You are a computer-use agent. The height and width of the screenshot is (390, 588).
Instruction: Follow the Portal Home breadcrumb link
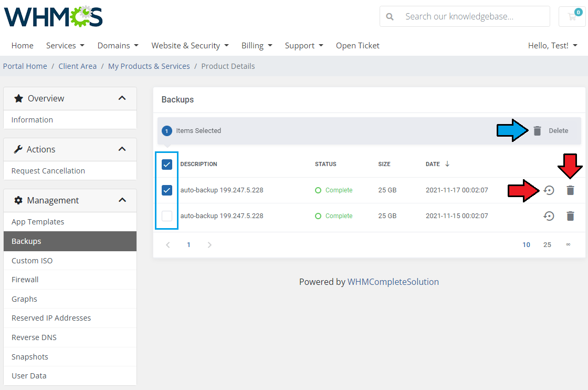click(25, 66)
